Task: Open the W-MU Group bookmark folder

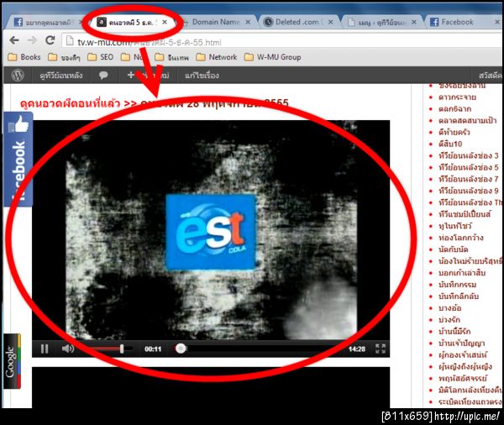Action: point(272,57)
